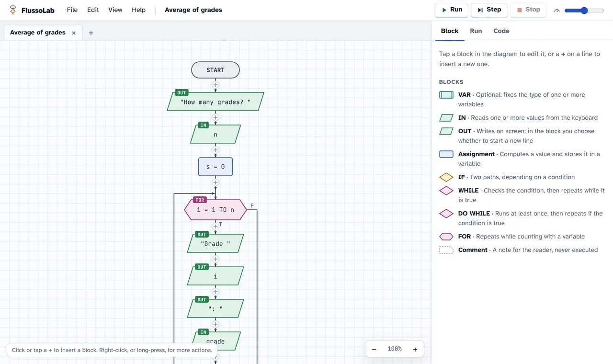Select the ": " output block
The image size is (613, 364).
pos(216,308)
